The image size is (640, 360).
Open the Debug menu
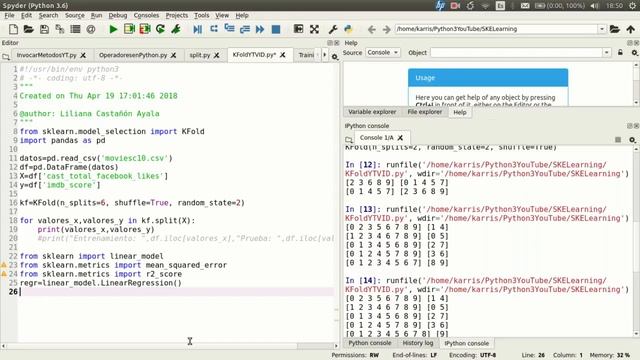coord(118,15)
